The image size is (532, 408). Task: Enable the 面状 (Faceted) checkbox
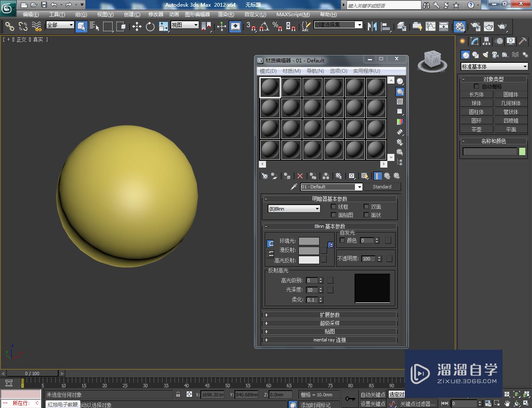pos(366,215)
